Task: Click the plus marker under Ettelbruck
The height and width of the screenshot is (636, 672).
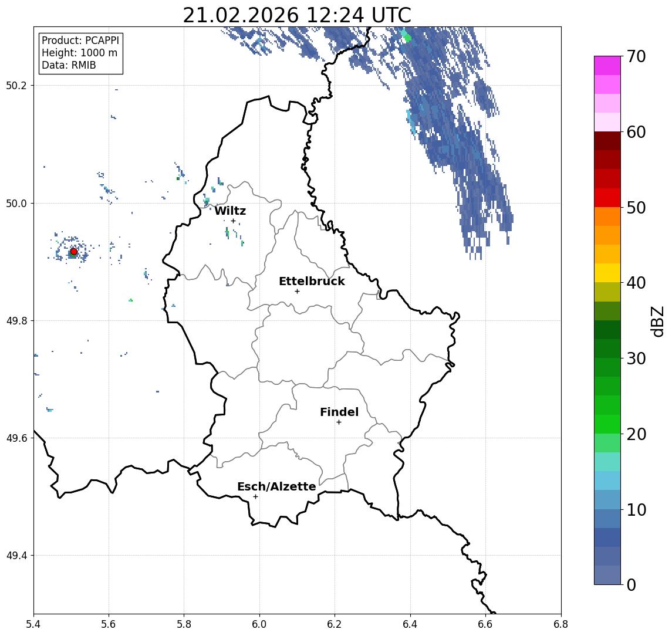Action: (x=297, y=292)
